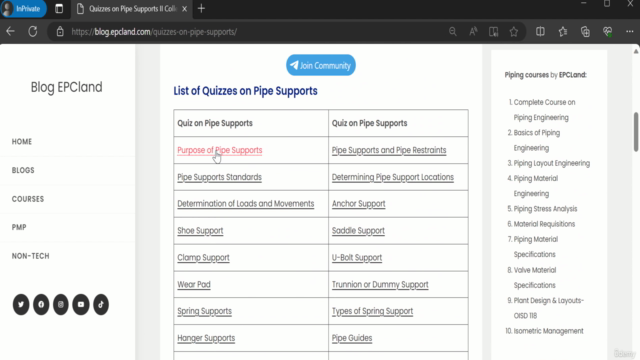
Task: Open the Types of Spring Support quiz
Action: pos(372,311)
